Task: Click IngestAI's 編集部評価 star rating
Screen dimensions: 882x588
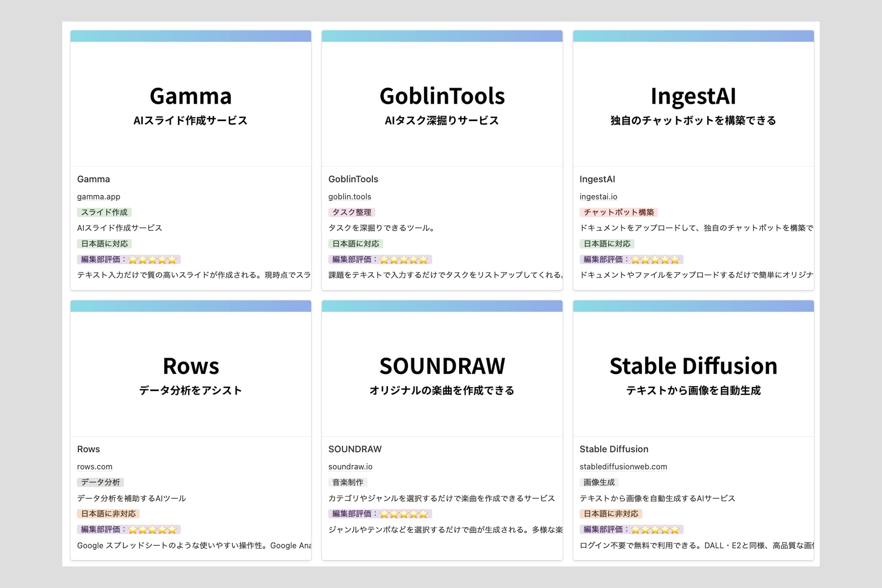Action: click(x=632, y=259)
